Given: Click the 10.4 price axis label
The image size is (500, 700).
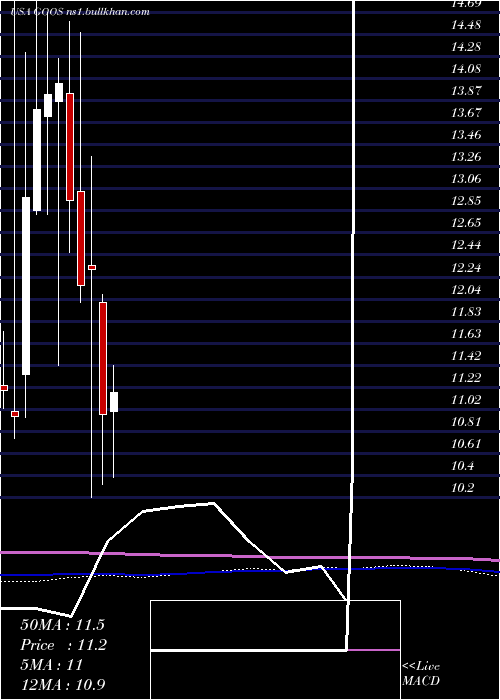Looking at the screenshot, I should point(462,466).
